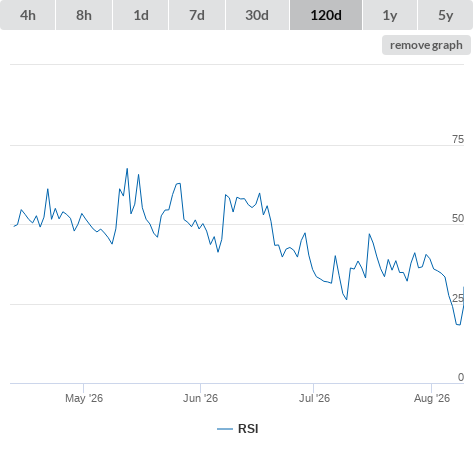Click the remove graph button

coord(426,45)
